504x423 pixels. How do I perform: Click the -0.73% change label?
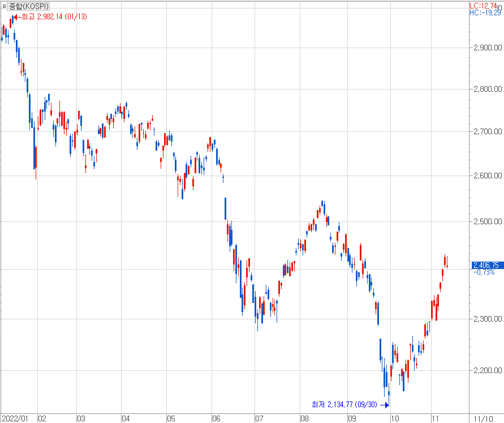point(484,272)
